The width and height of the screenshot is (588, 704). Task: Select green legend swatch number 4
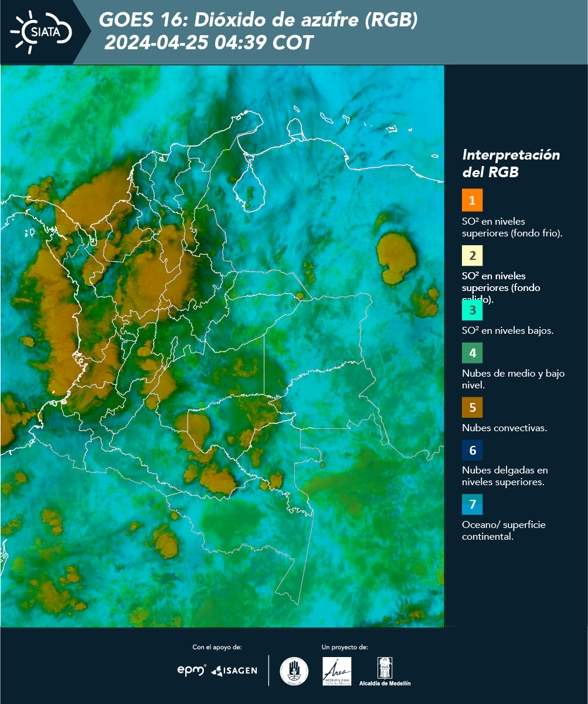pos(472,353)
